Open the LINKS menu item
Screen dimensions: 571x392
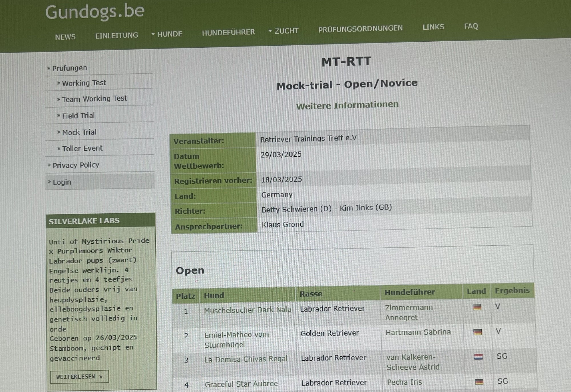pos(433,27)
